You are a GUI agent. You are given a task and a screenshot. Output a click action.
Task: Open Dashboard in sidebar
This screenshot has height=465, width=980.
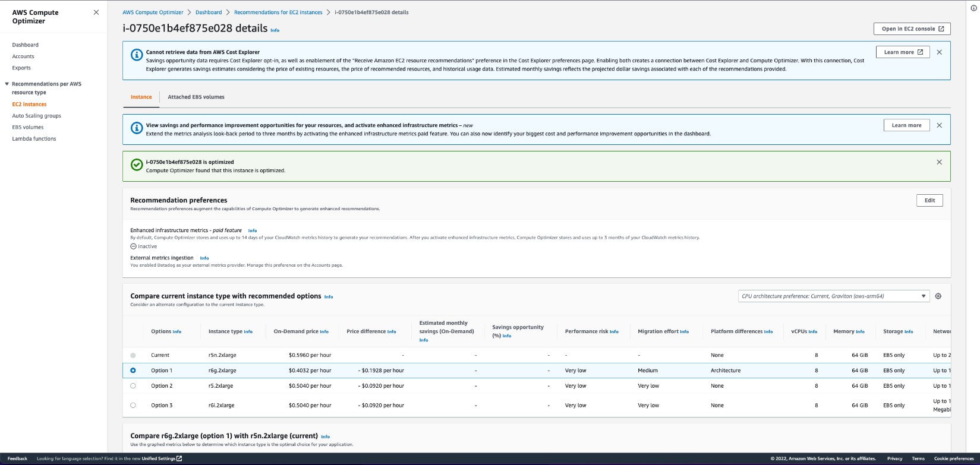click(26, 45)
